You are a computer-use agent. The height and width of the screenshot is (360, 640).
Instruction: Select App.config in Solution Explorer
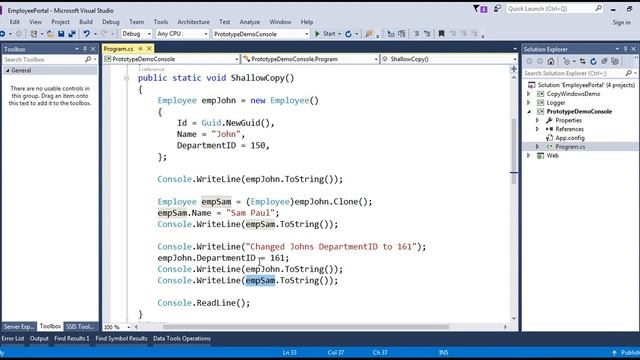tap(570, 138)
